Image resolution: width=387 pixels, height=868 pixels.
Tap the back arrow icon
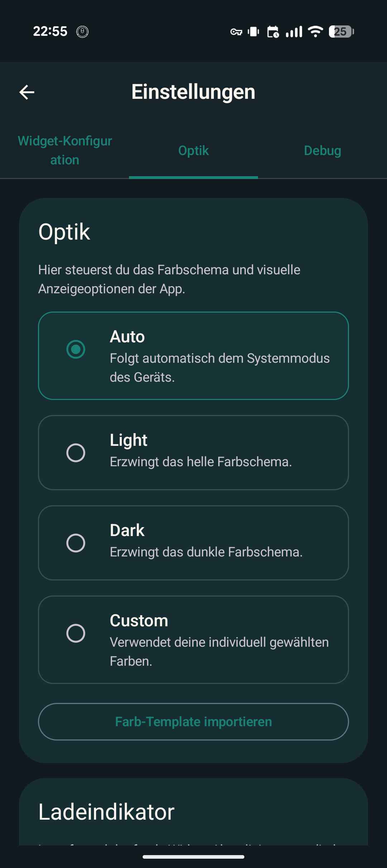coord(27,92)
